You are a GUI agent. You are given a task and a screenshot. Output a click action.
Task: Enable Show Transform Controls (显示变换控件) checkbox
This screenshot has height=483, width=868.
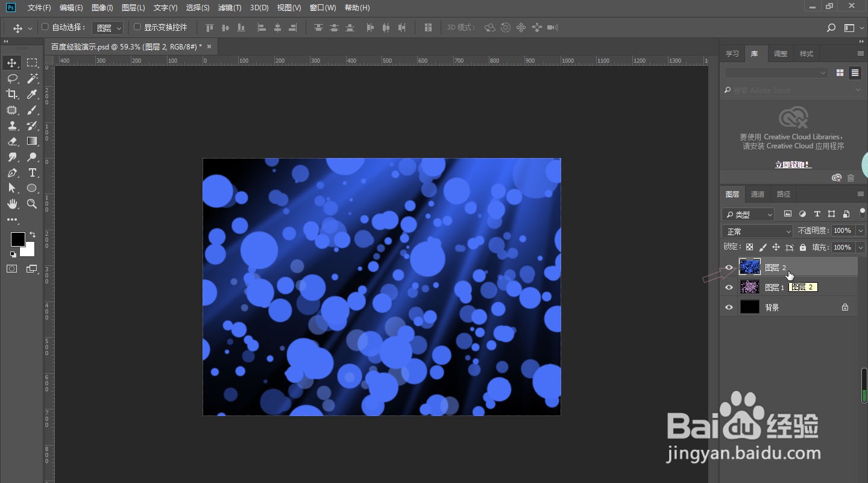coord(137,27)
